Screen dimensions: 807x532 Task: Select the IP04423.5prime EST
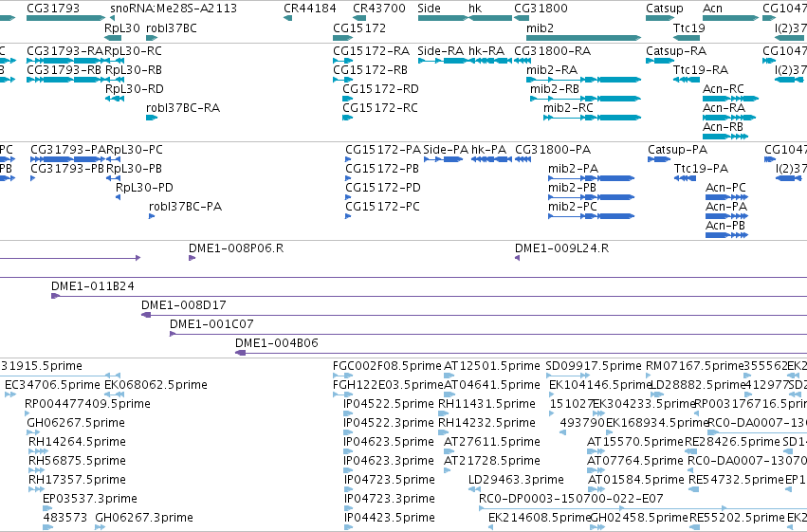348,527
